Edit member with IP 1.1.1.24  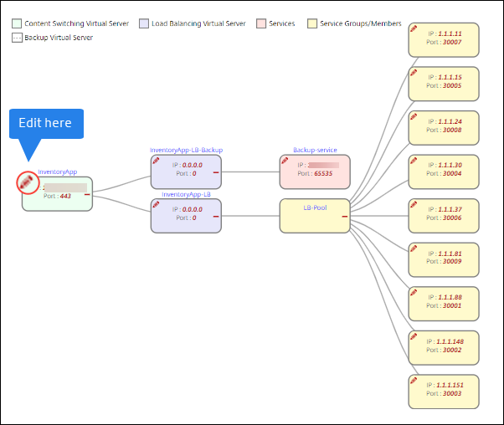[414, 116]
